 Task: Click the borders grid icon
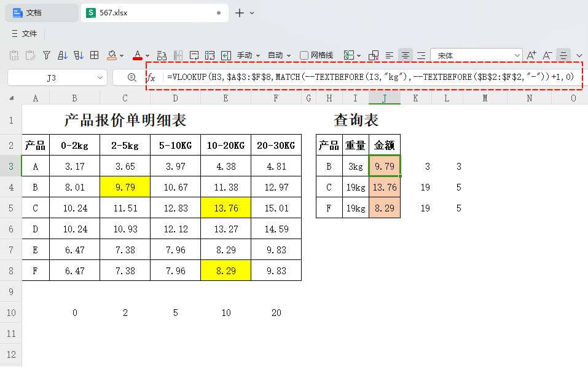(x=95, y=55)
